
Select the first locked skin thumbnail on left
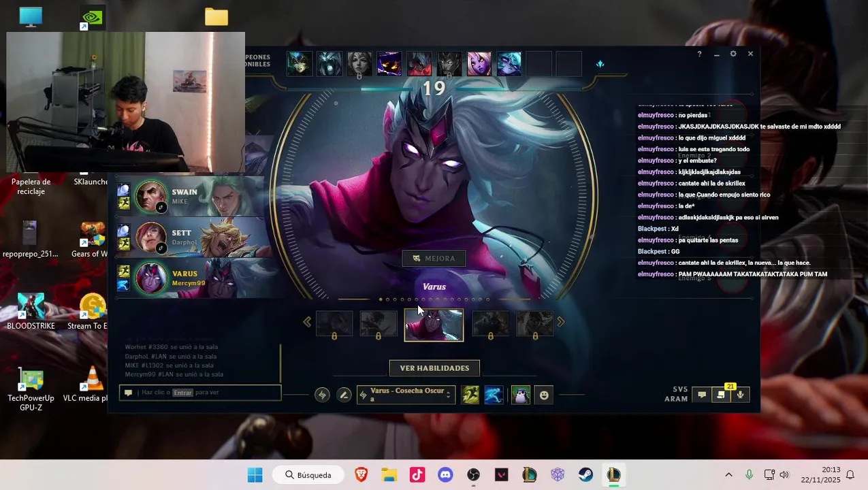click(x=334, y=325)
